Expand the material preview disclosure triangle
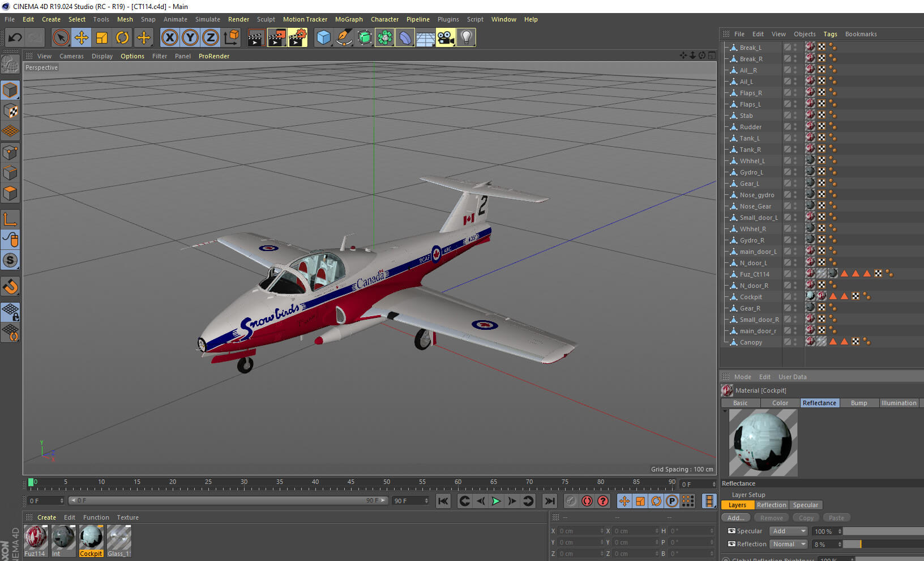 725,411
